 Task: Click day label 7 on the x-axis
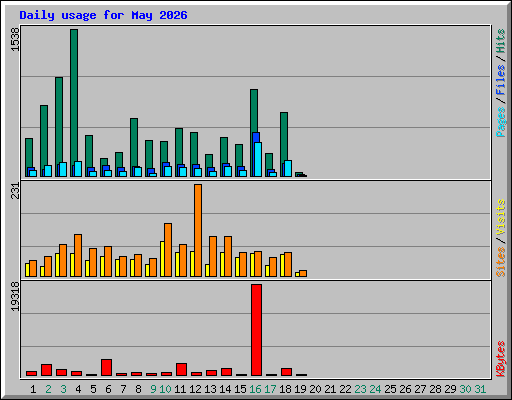123,389
